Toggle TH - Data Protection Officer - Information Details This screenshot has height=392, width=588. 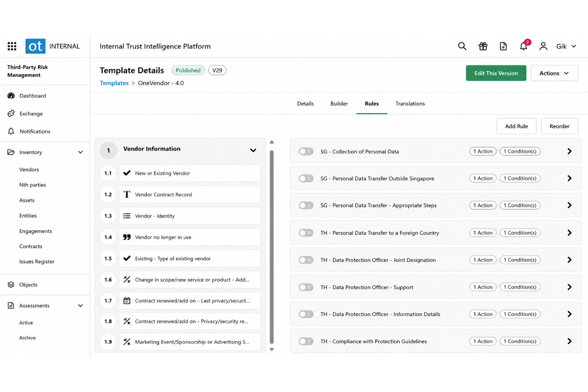[306, 314]
